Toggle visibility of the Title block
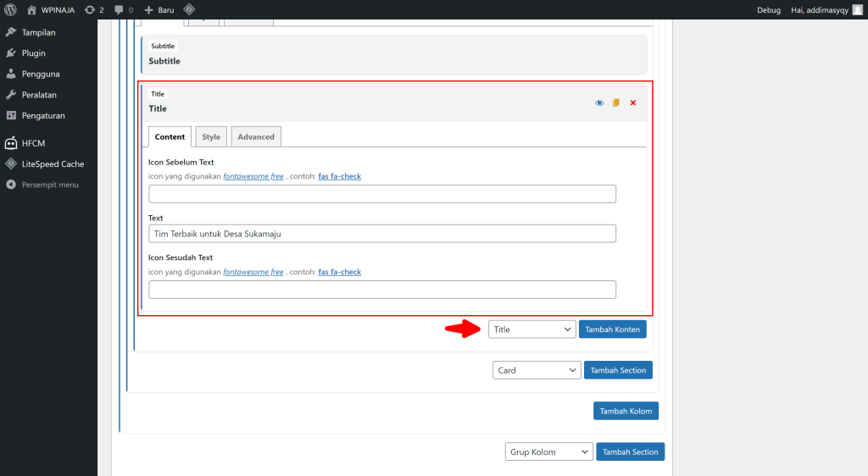868x476 pixels. [599, 102]
